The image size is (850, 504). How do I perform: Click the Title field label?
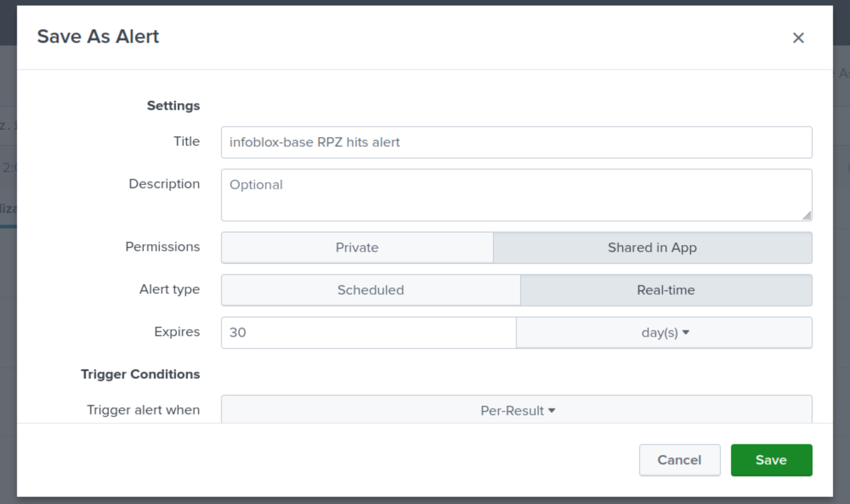[186, 141]
